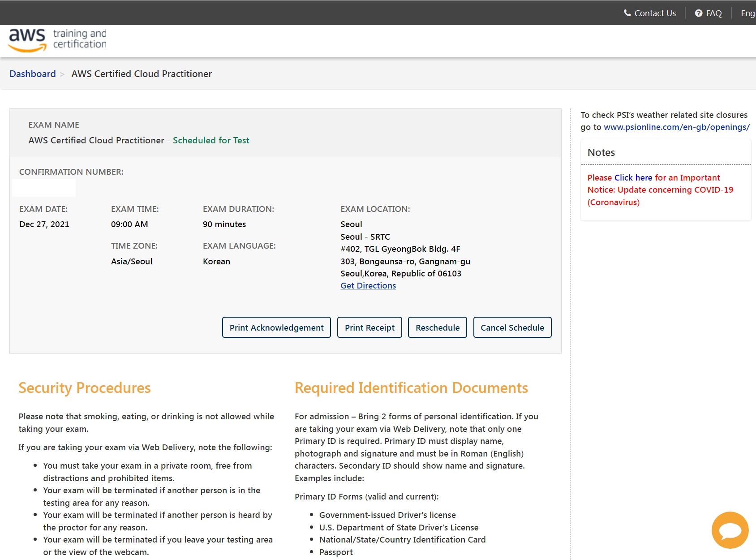The image size is (756, 560).
Task: Click the 303, Bongeunsa-ro, Gangnam-gu address line
Action: pos(405,262)
